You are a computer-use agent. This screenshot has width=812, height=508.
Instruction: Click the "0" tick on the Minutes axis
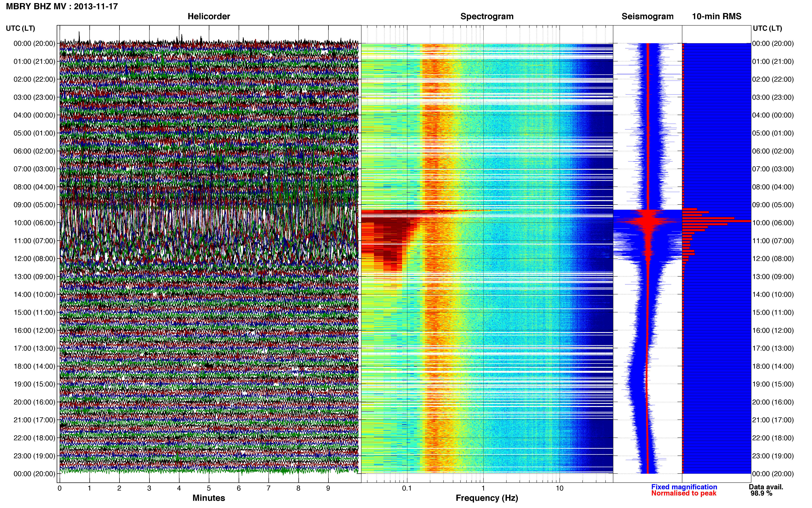coord(59,488)
